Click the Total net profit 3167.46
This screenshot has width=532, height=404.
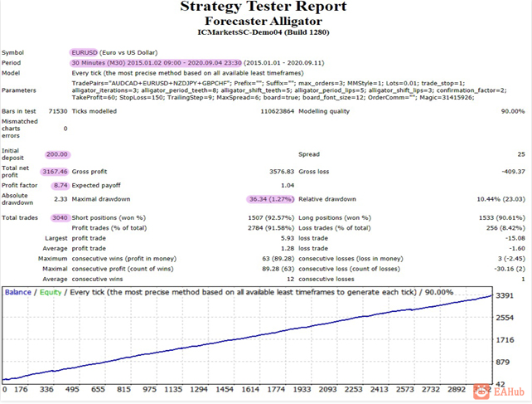(55, 172)
